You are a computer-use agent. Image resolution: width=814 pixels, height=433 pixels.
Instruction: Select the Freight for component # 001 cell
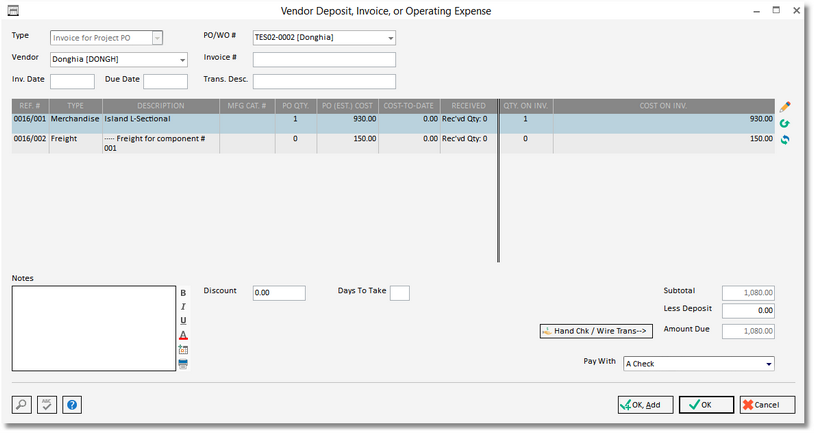(x=160, y=143)
